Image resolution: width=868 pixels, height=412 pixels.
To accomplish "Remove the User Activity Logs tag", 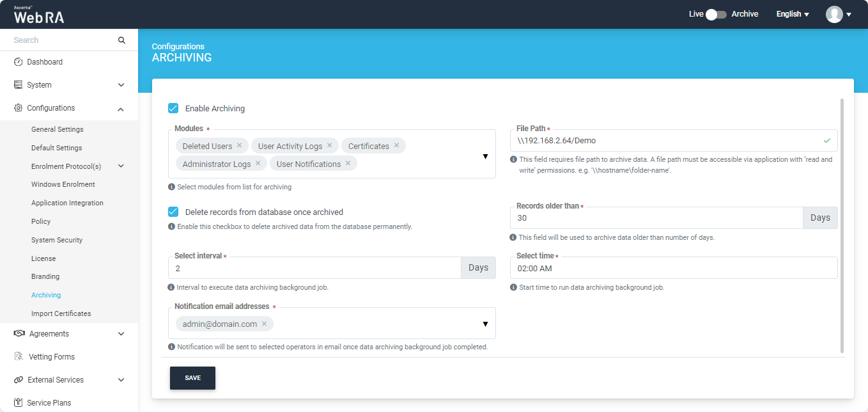I will (x=330, y=146).
